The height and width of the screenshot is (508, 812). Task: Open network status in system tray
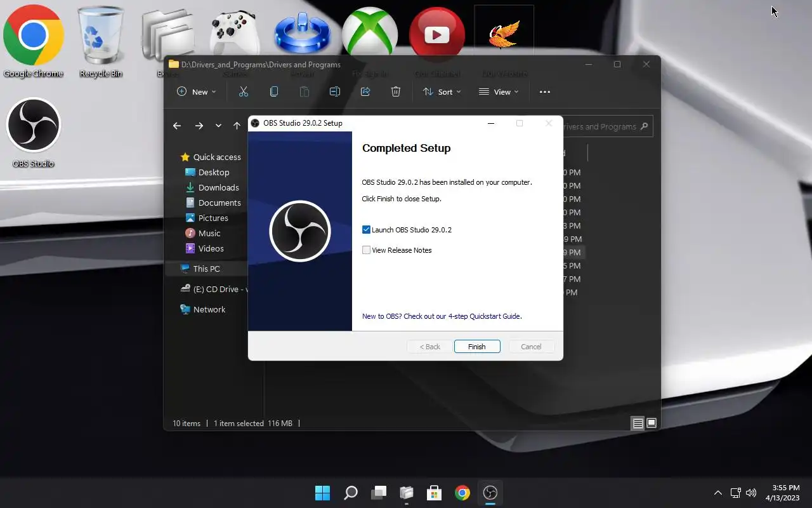tap(736, 493)
